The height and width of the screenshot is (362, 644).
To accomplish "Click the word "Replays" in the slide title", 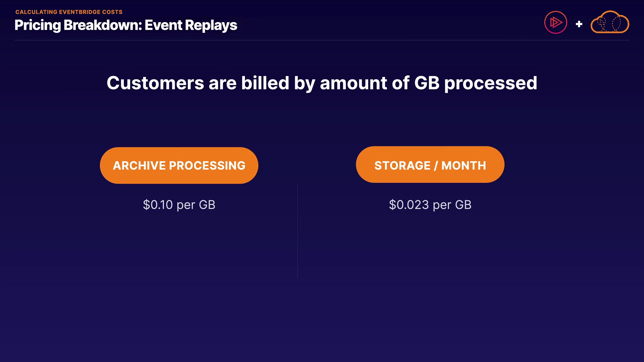I will click(x=211, y=25).
